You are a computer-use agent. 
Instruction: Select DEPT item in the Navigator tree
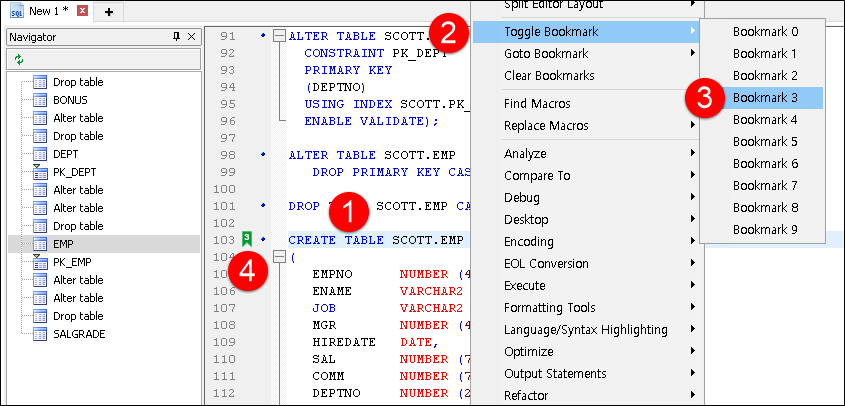[66, 154]
